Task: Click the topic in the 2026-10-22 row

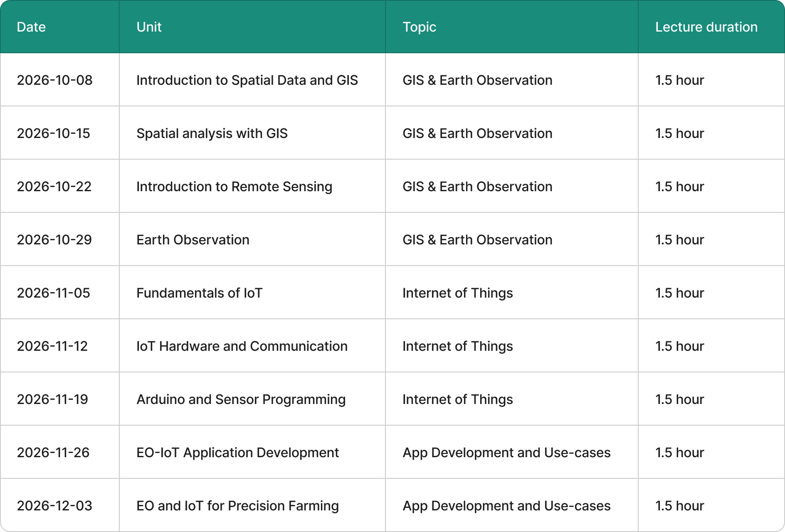Action: pyautogui.click(x=477, y=187)
